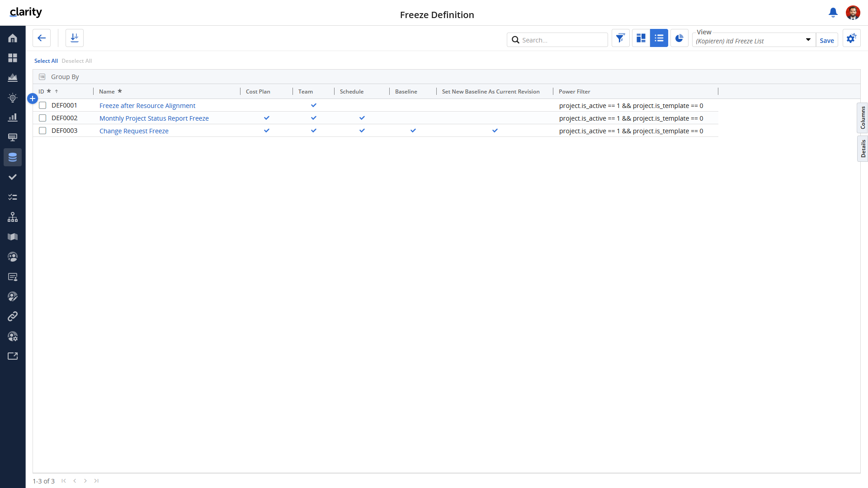868x488 pixels.
Task: Open the View dropdown selector
Action: 754,40
